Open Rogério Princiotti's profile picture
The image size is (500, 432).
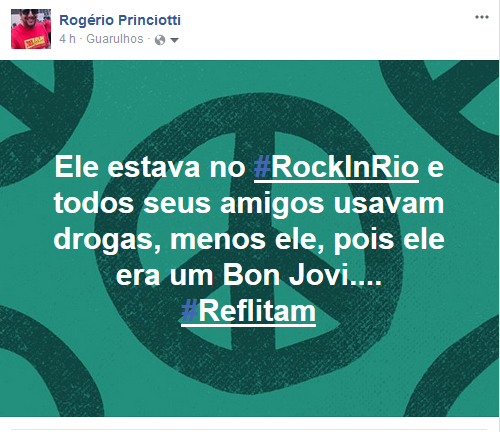pos(31,29)
